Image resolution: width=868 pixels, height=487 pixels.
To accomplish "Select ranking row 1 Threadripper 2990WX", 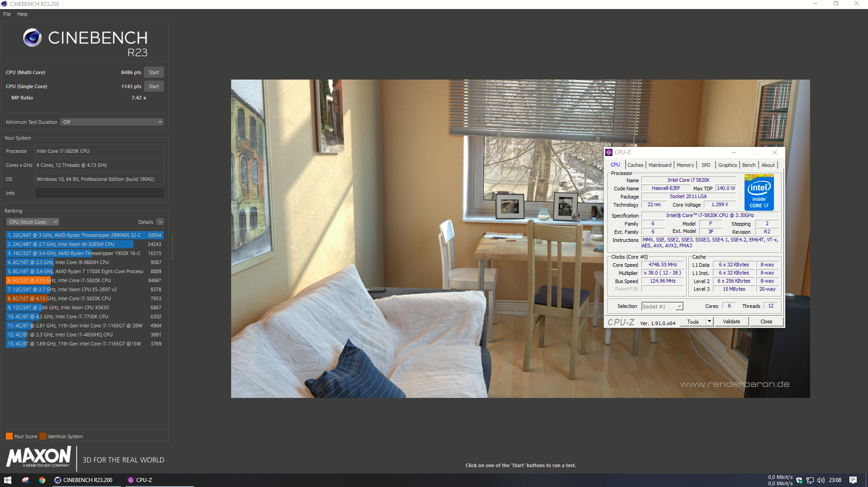I will (85, 235).
